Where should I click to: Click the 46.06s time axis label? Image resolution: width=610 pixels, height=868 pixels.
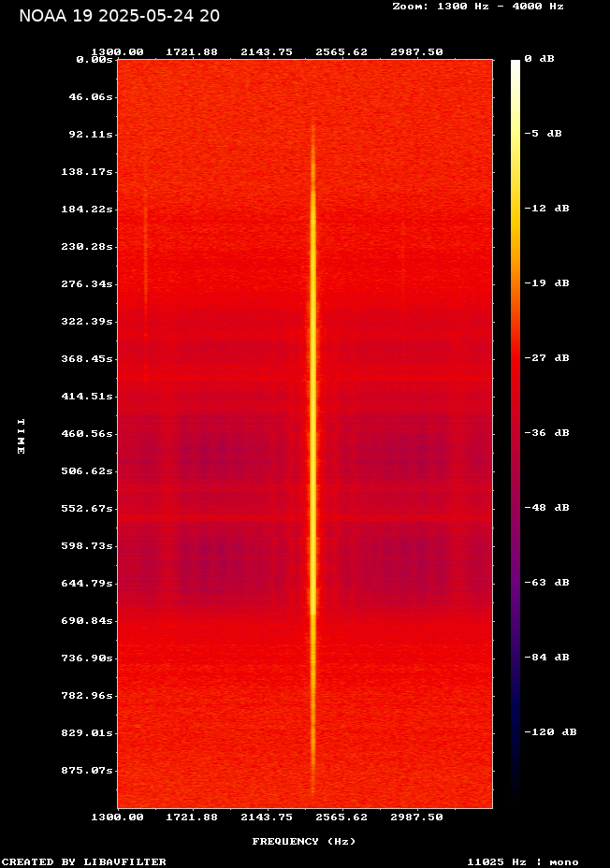pos(91,97)
